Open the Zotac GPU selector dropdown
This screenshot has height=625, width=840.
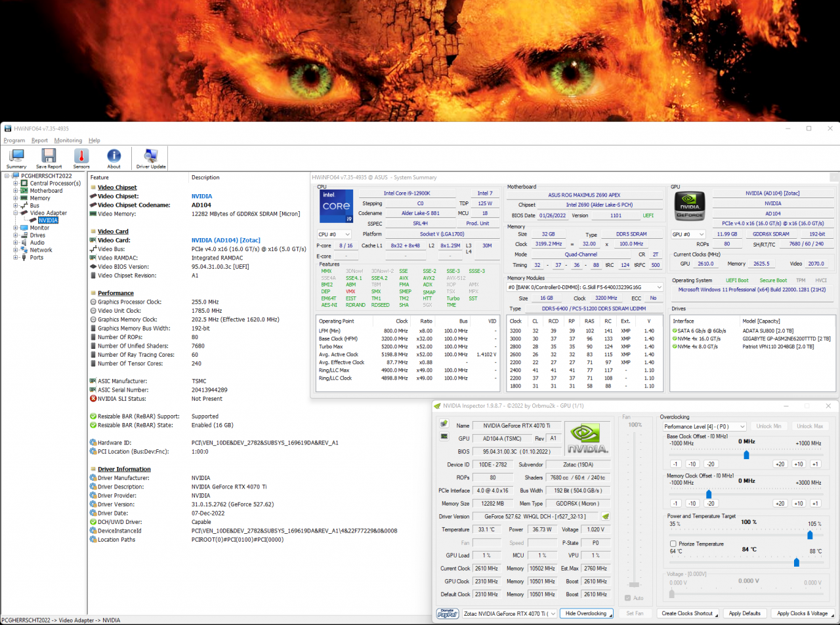pos(510,614)
